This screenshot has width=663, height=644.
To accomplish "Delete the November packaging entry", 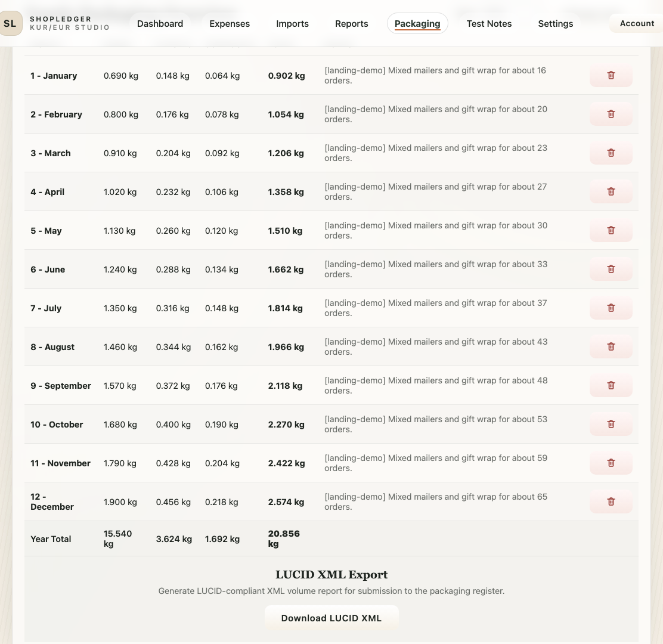I will tap(611, 463).
